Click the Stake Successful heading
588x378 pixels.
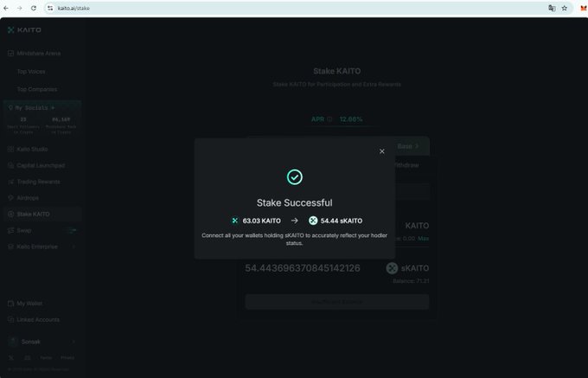pos(294,203)
